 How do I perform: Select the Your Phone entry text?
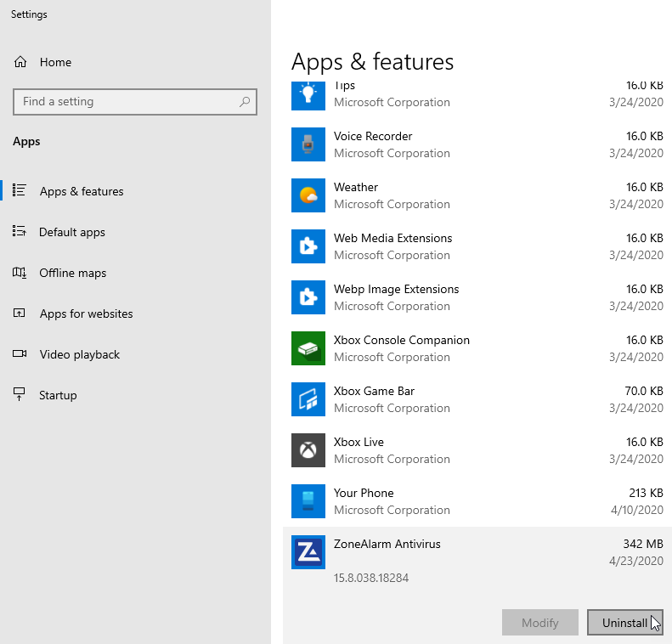coord(364,493)
